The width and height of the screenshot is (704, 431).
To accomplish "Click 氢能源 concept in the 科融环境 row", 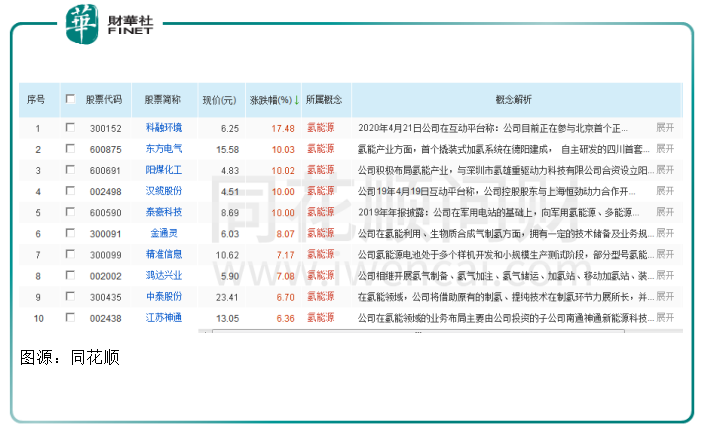I will click(321, 128).
